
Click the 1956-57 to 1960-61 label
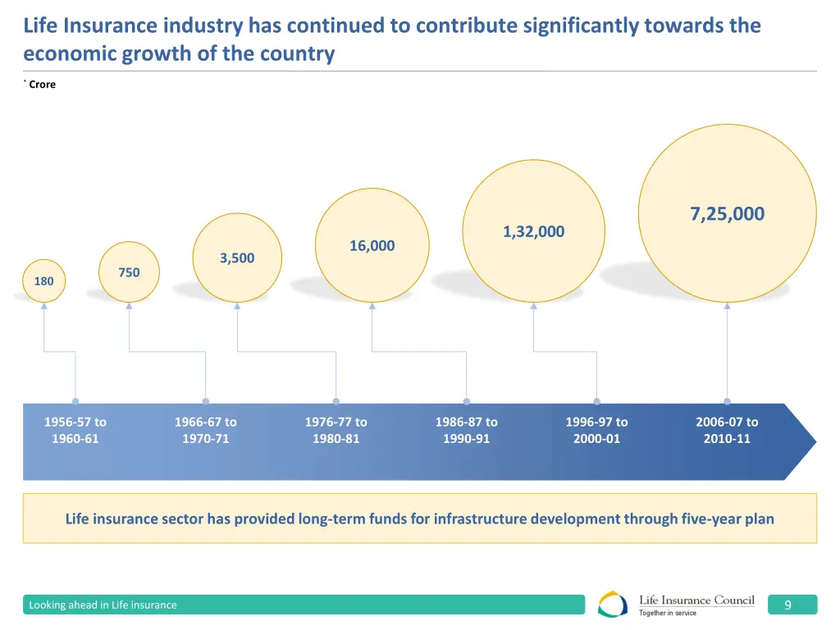[x=75, y=430]
